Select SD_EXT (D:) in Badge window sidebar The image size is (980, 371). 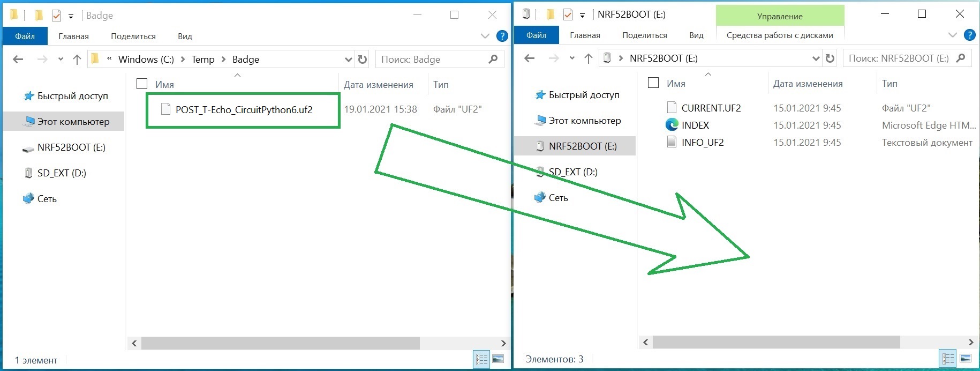pyautogui.click(x=55, y=173)
